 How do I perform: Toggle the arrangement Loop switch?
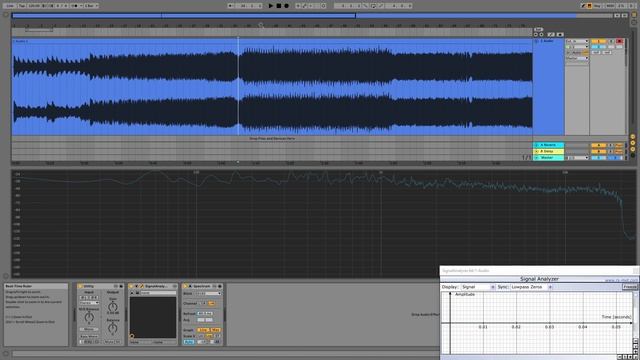(373, 6)
